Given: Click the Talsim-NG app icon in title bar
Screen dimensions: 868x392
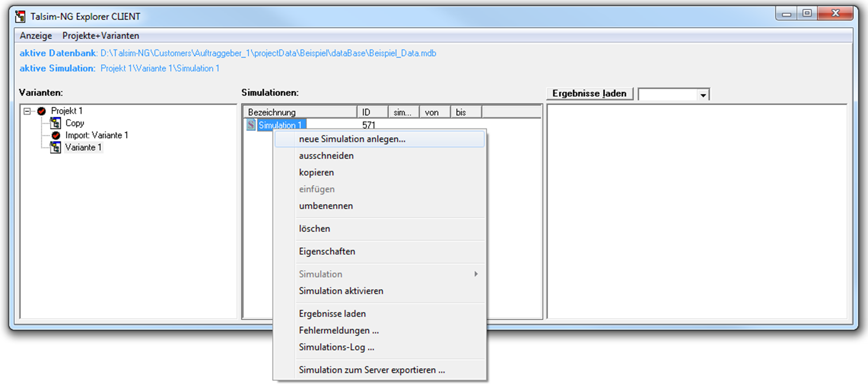Looking at the screenshot, I should 20,17.
